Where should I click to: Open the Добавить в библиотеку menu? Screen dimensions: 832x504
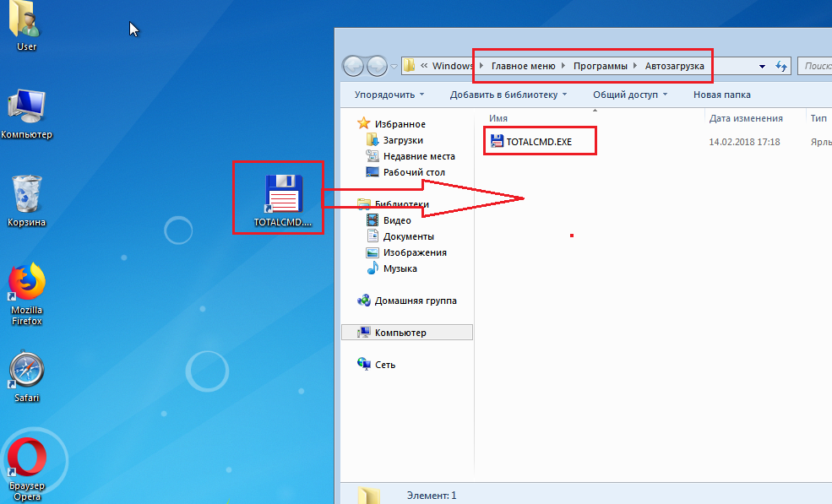coord(508,95)
